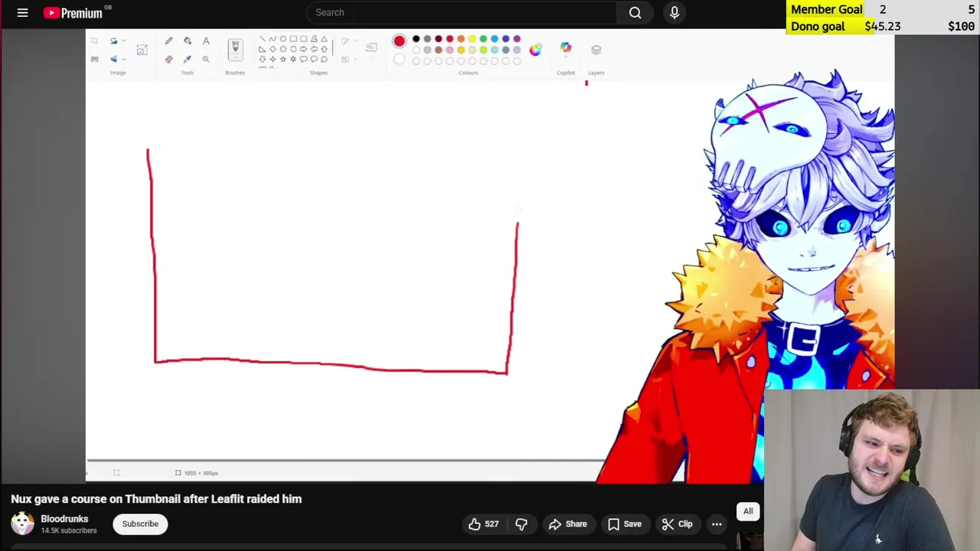Screen dimensions: 980x551
Task: Select the Rounded rectangle shape
Action: click(304, 39)
